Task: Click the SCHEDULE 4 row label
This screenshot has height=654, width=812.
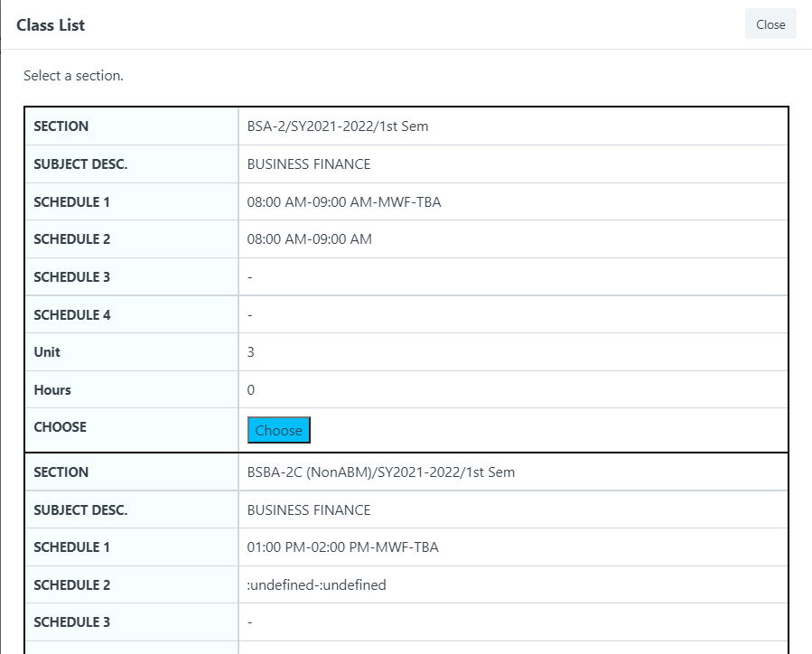Action: click(71, 315)
